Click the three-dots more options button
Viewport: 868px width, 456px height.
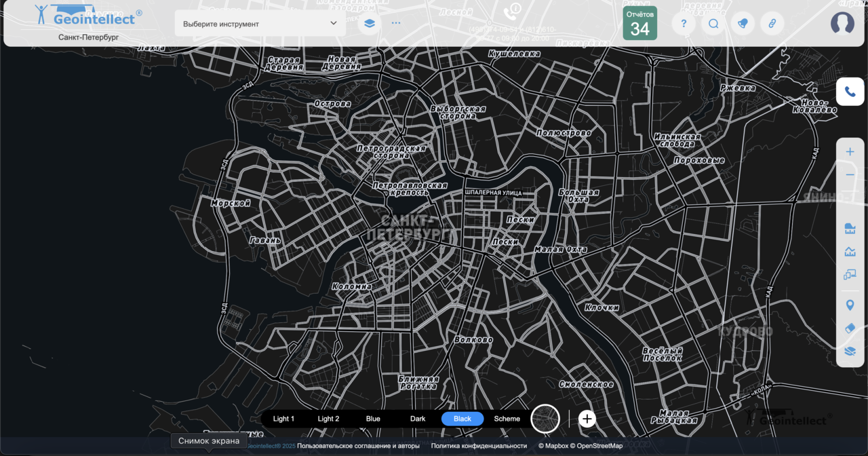coord(396,23)
